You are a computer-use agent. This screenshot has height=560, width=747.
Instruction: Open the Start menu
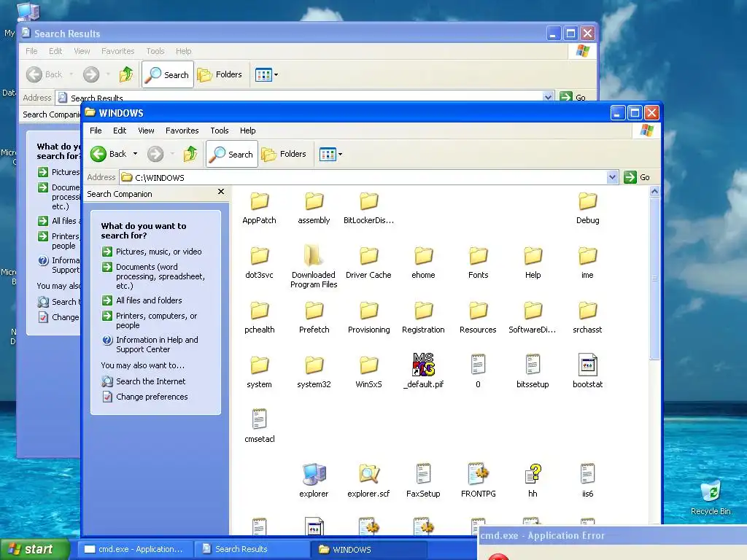[x=35, y=549]
